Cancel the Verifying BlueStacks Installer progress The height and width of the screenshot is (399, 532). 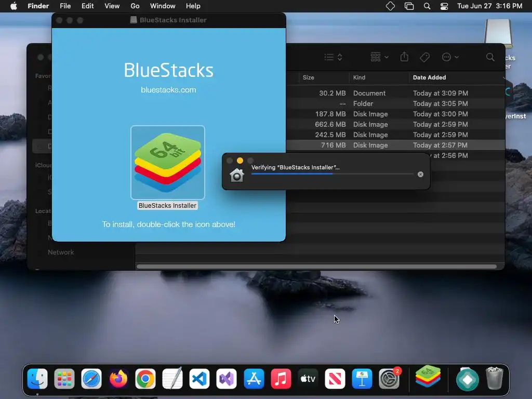click(420, 175)
